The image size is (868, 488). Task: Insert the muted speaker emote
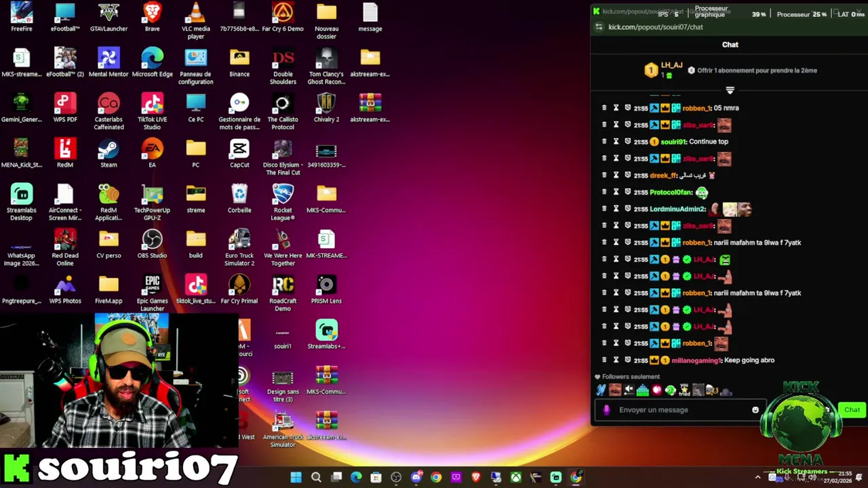[629, 390]
